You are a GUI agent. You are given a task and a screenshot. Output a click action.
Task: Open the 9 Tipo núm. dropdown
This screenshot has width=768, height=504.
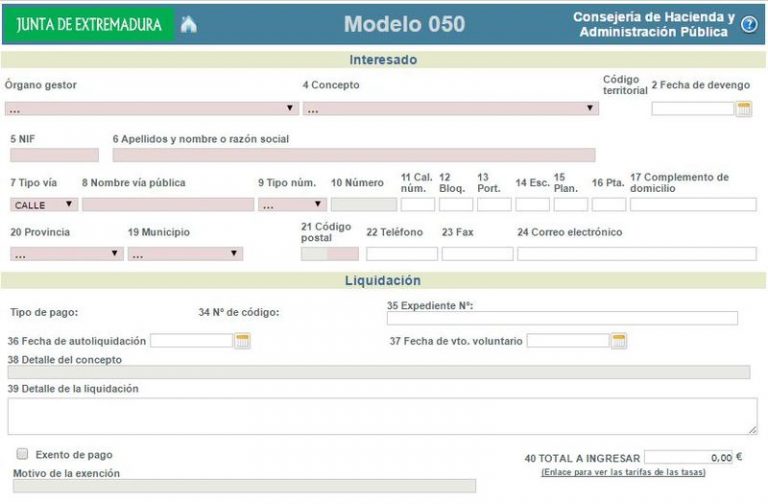(292, 204)
